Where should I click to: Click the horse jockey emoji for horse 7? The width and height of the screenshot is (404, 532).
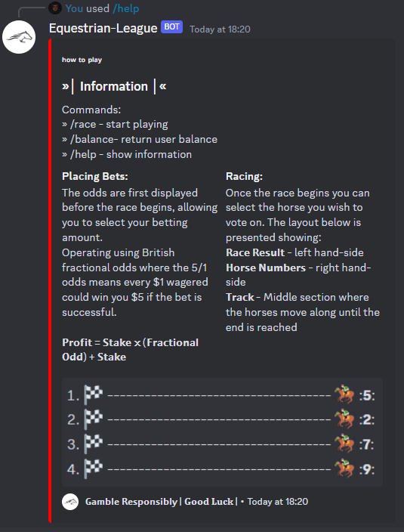[x=344, y=444]
